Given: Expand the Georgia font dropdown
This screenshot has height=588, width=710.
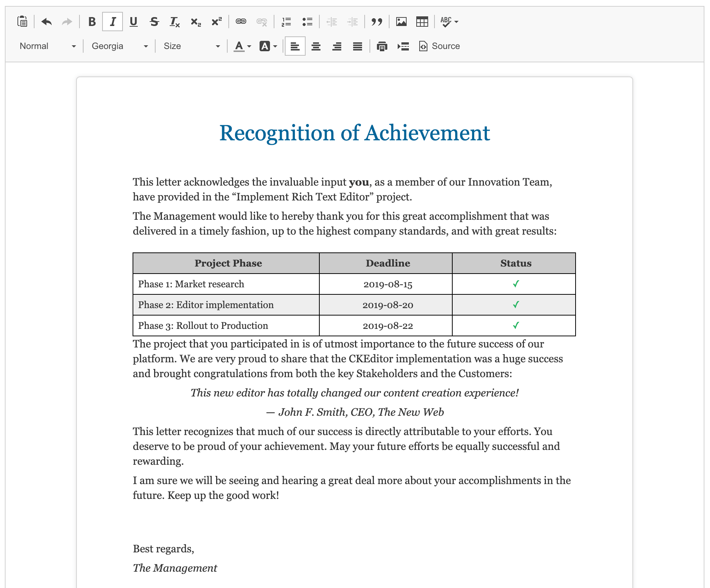Looking at the screenshot, I should (120, 46).
